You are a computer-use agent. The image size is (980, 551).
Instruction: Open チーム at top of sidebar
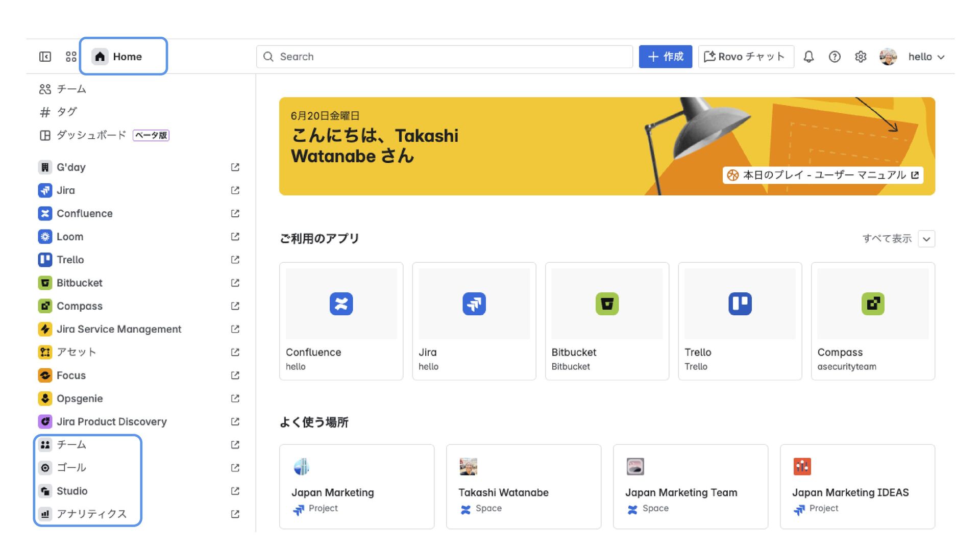pyautogui.click(x=139, y=89)
